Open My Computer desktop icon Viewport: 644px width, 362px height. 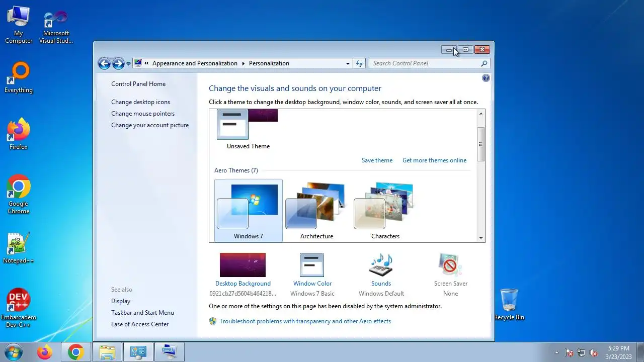(x=19, y=25)
